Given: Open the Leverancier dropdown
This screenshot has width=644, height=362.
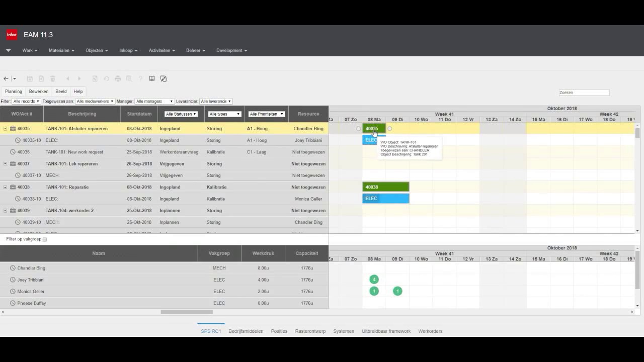Looking at the screenshot, I should (216, 101).
